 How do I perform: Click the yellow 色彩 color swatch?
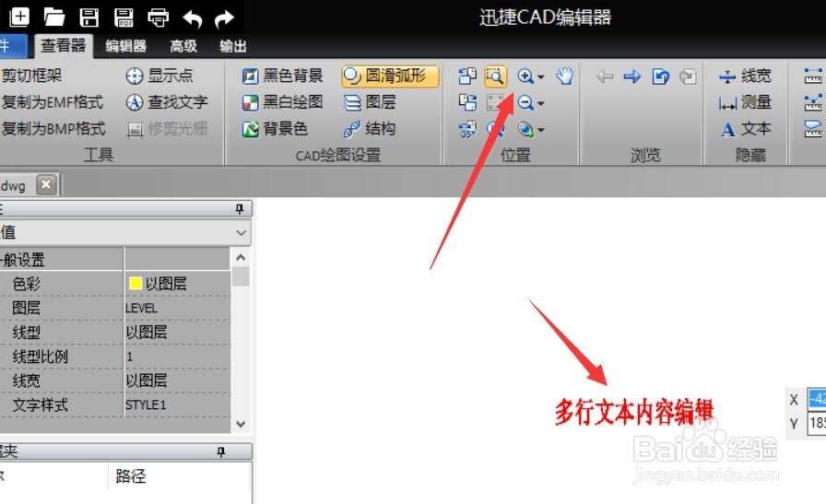pos(136,284)
